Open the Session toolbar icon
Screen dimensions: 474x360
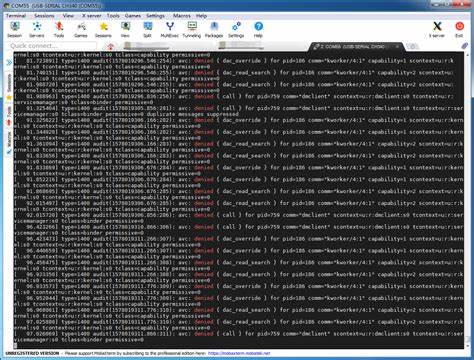coord(14,29)
